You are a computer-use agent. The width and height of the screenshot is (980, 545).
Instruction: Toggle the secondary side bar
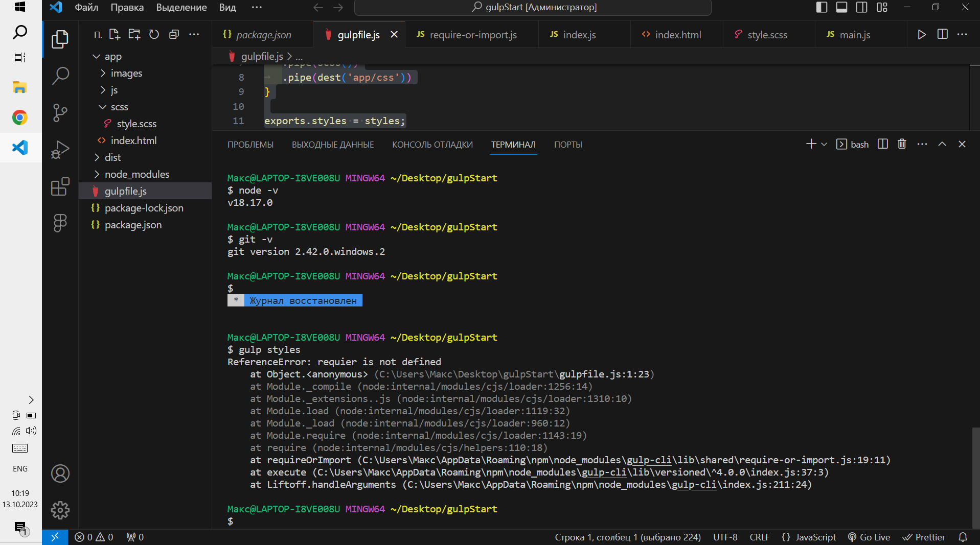click(861, 7)
